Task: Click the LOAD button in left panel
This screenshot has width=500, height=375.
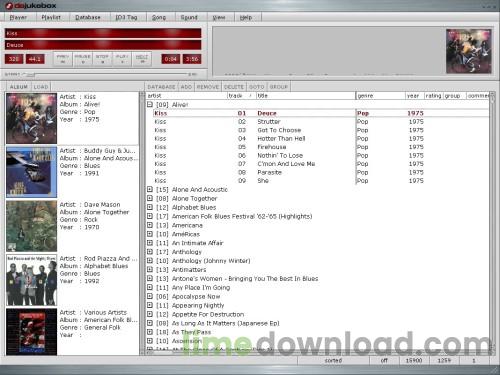Action: (x=41, y=87)
